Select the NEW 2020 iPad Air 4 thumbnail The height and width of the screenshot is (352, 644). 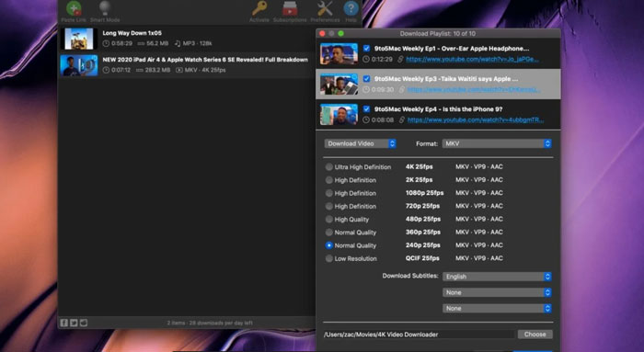(x=79, y=65)
